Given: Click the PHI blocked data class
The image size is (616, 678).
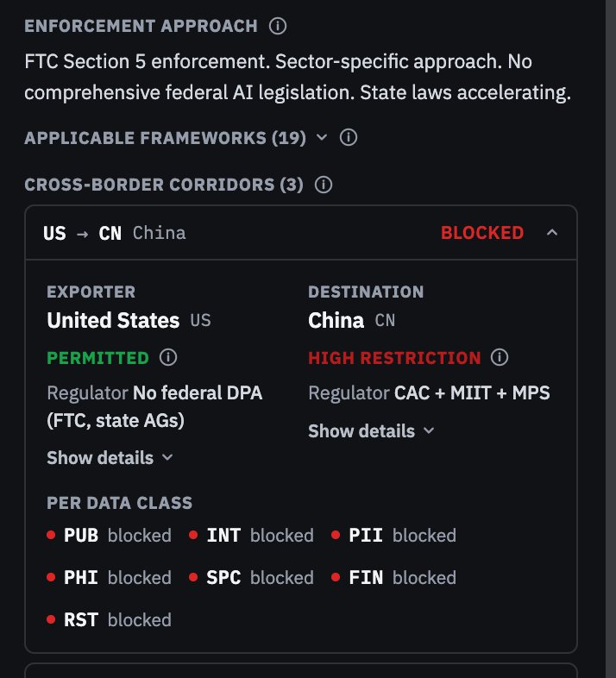Looking at the screenshot, I should tap(110, 577).
